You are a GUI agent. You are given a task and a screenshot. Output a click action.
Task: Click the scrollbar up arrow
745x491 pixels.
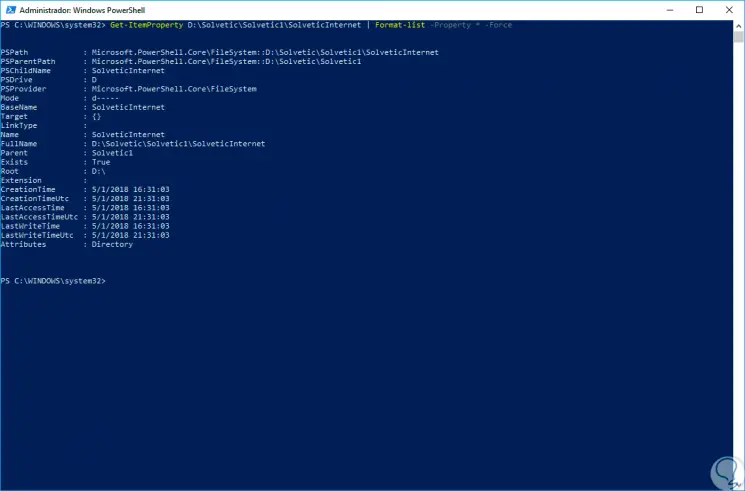tap(738, 23)
